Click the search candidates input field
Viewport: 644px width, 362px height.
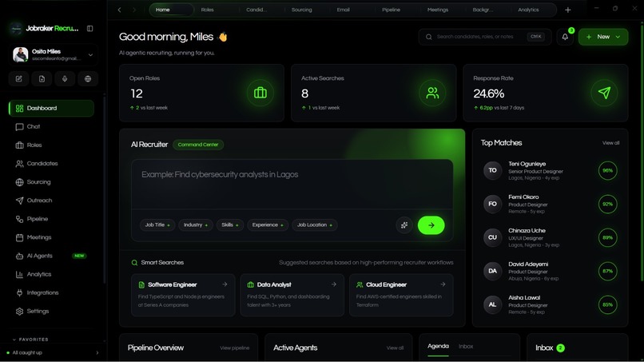click(485, 37)
